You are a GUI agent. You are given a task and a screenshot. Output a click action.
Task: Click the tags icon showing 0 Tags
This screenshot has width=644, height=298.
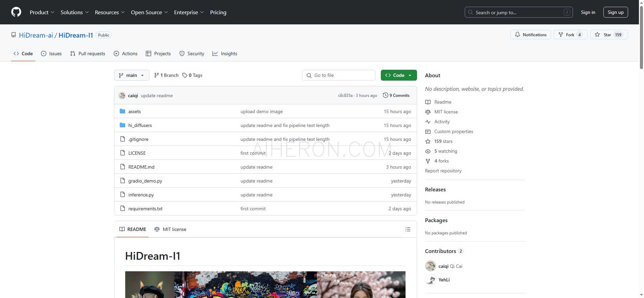click(185, 75)
